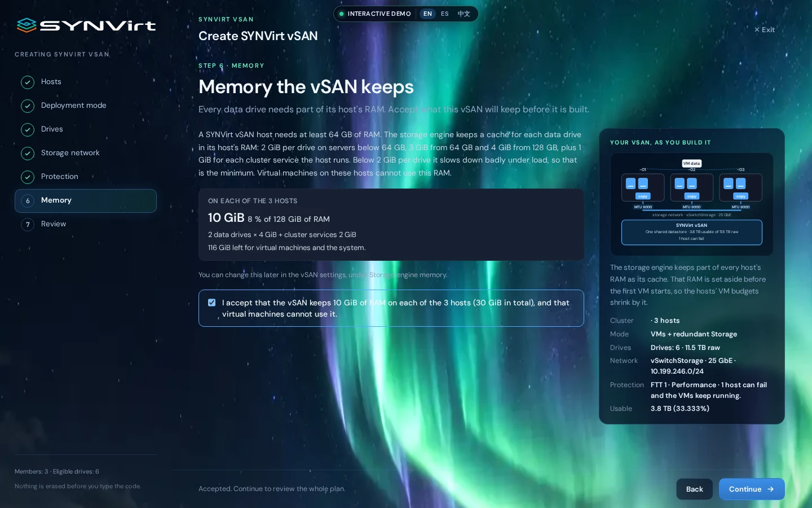This screenshot has width=812, height=508.
Task: Click the Drives step checkmark icon
Action: 28,130
